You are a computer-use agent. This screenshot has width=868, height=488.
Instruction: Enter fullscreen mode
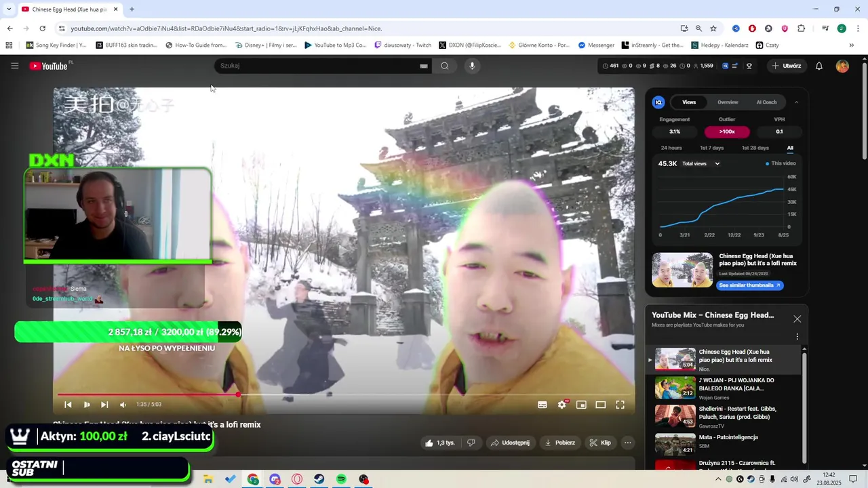[620, 405]
